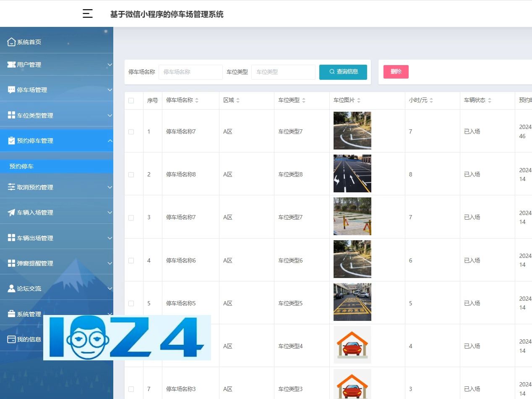The image size is (532, 399).
Task: Click the parking image thumbnail in row 2
Action: [352, 173]
